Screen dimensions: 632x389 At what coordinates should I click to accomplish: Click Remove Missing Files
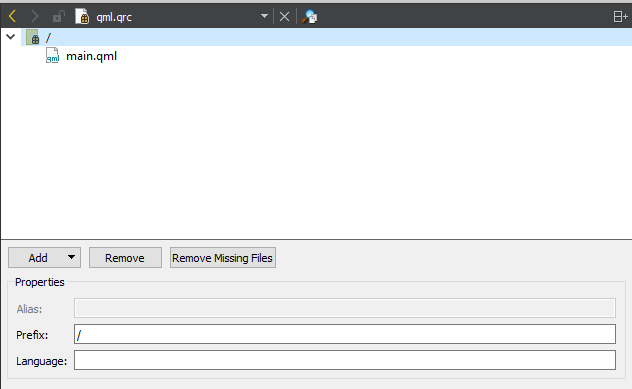tap(223, 258)
